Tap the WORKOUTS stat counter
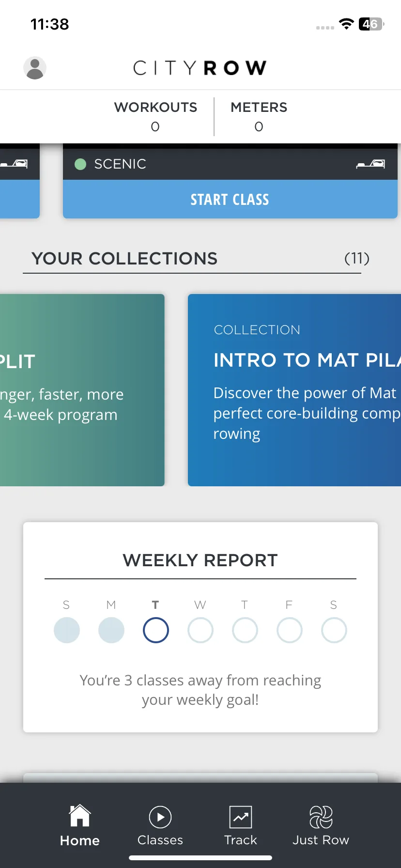This screenshot has width=401, height=868. tap(155, 116)
